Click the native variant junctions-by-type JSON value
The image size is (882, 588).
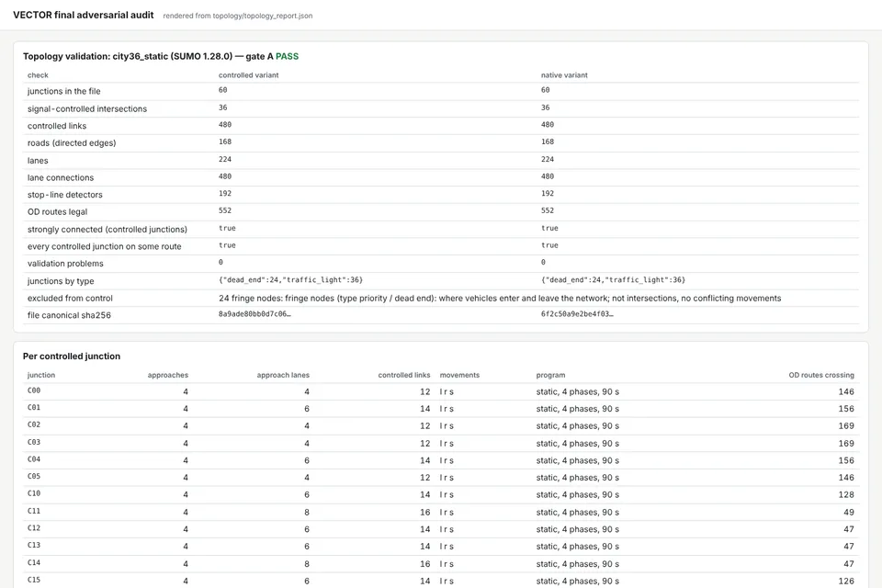(613, 279)
